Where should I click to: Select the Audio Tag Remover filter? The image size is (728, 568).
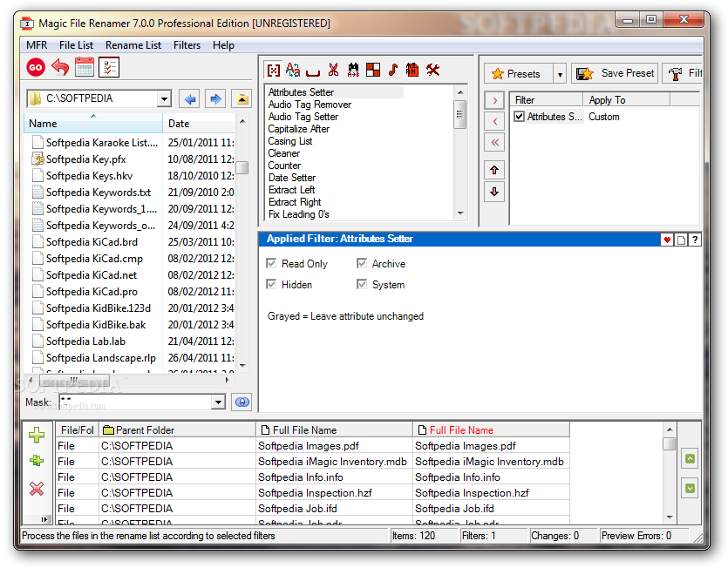[x=310, y=105]
